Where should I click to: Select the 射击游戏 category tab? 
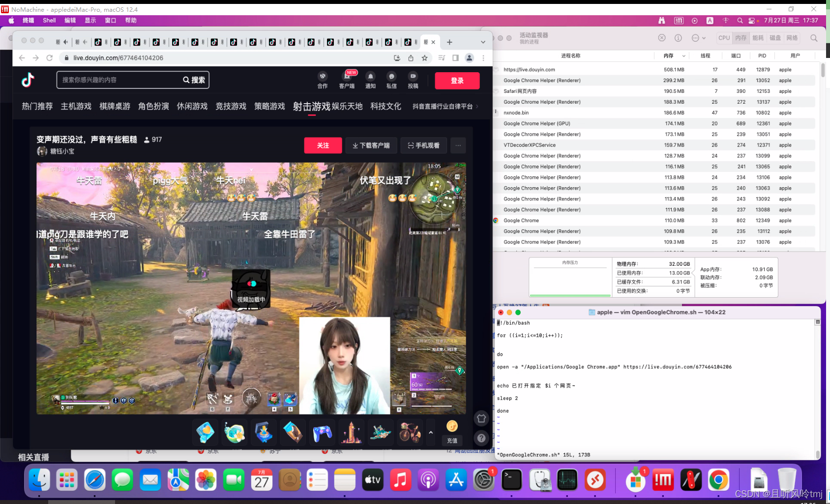[x=312, y=107]
